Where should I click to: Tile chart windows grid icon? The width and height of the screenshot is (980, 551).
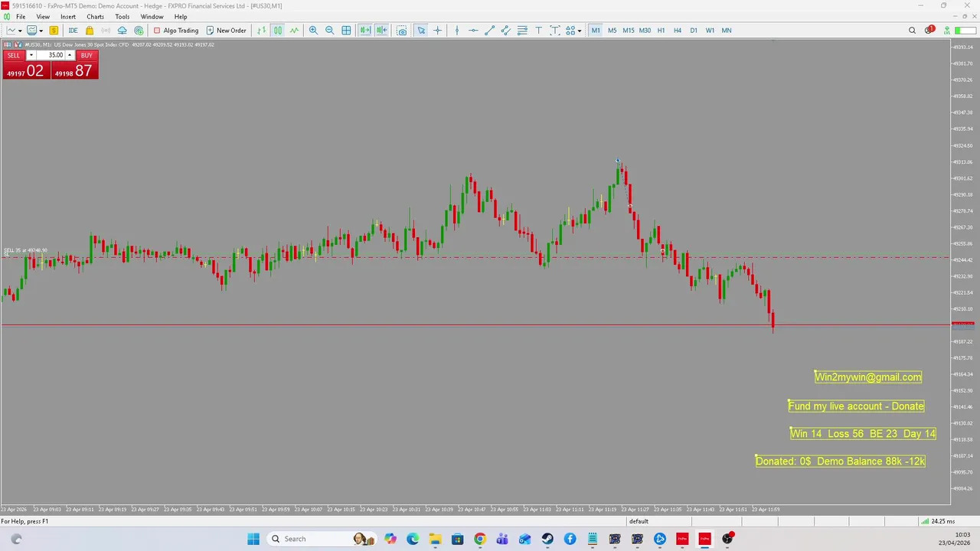tap(346, 31)
